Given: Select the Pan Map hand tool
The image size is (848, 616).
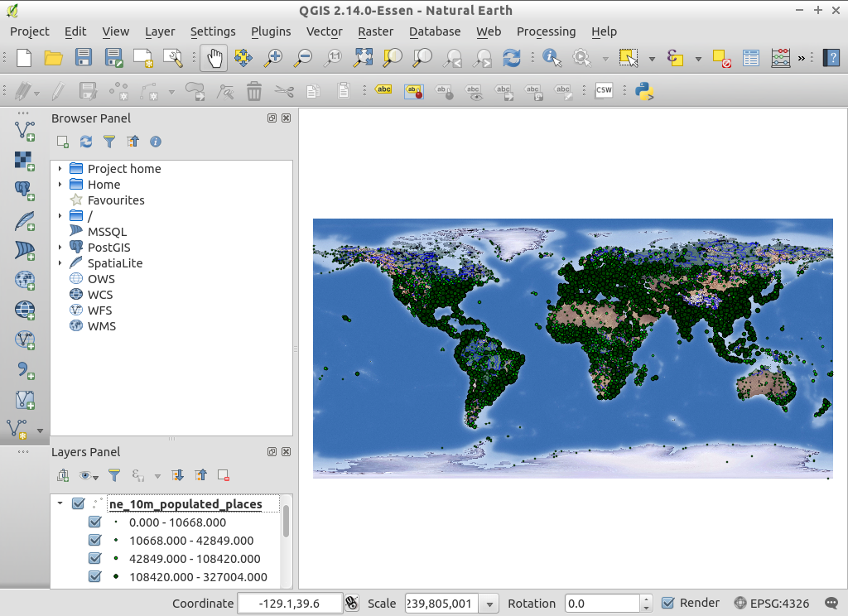Looking at the screenshot, I should coord(214,58).
